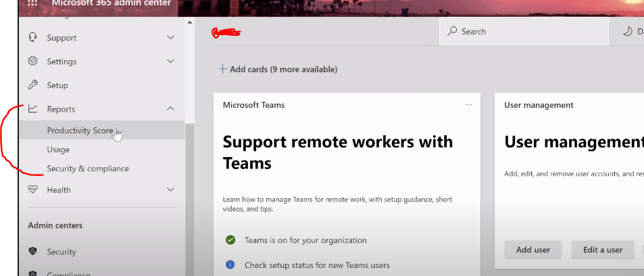Click the Support headset icon
The width and height of the screenshot is (644, 276).
(32, 37)
